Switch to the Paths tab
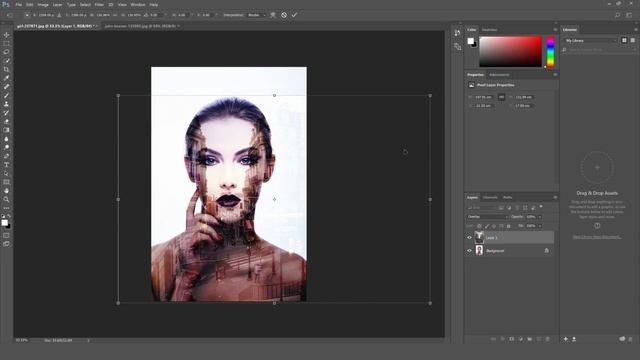 (x=507, y=198)
